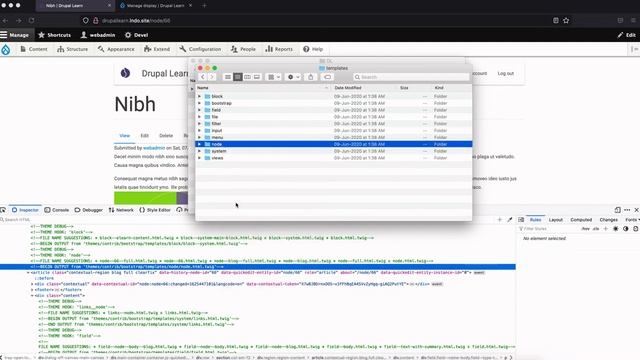Expand the block folder
The image size is (640, 360).
(200, 96)
